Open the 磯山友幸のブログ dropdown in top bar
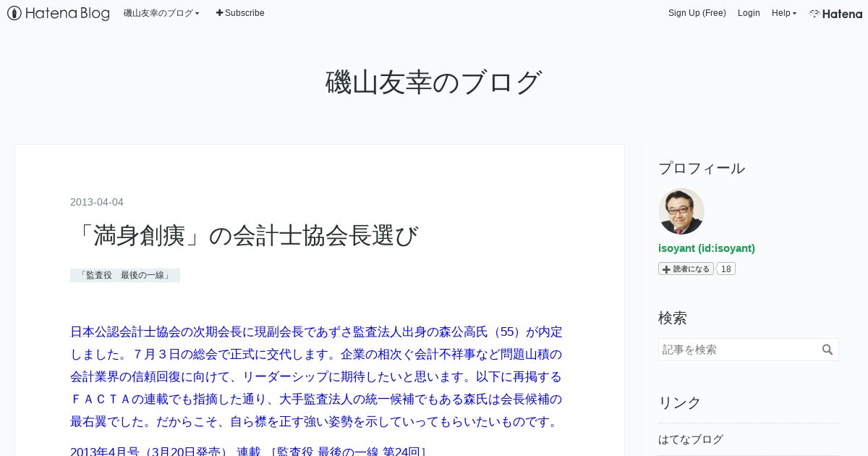868x456 pixels. 161,13
